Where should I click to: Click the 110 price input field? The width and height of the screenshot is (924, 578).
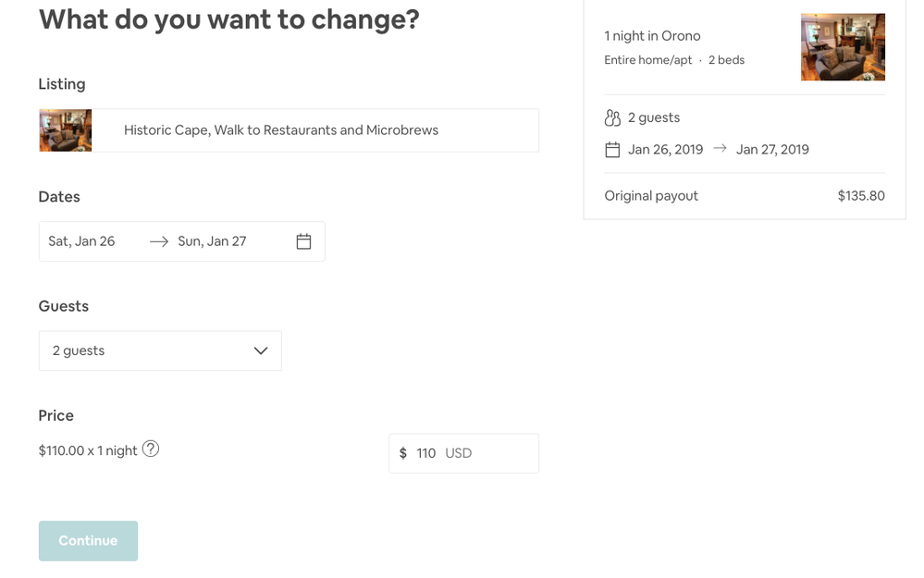pyautogui.click(x=426, y=453)
